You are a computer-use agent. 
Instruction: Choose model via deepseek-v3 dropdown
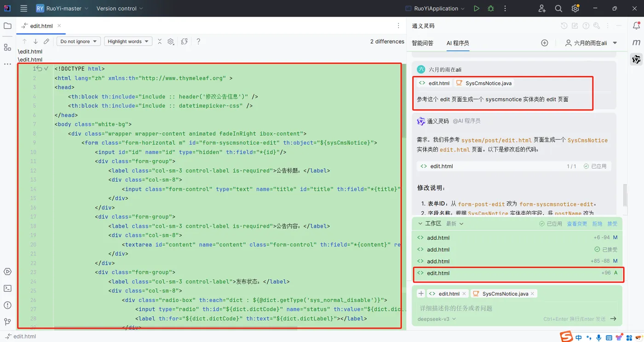(x=437, y=319)
